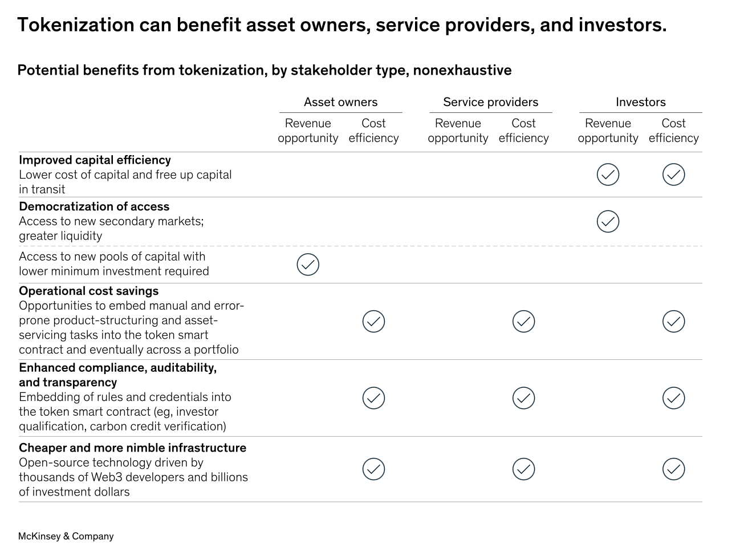This screenshot has height=560, width=740.
Task: Click Asset owners checkmark for operational cost savings
Action: [373, 322]
